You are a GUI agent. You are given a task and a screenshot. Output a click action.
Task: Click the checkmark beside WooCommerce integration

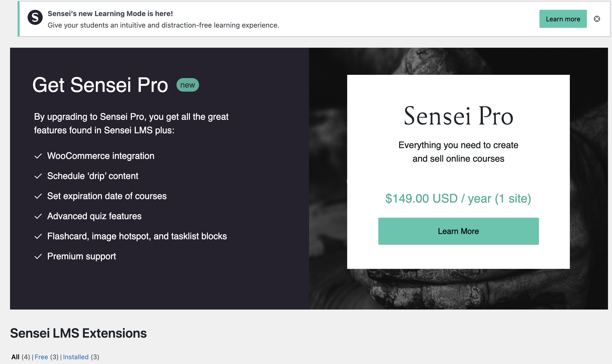tap(38, 156)
